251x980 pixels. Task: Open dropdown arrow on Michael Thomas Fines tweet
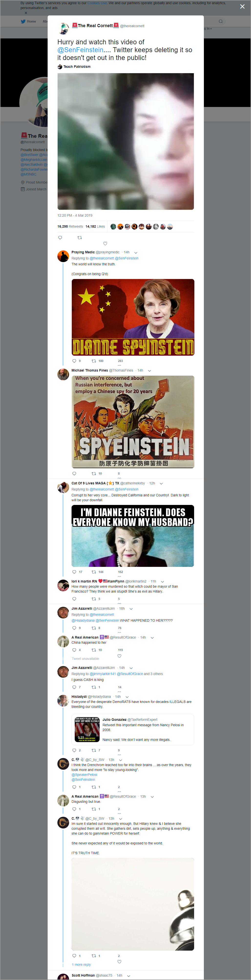[149, 371]
